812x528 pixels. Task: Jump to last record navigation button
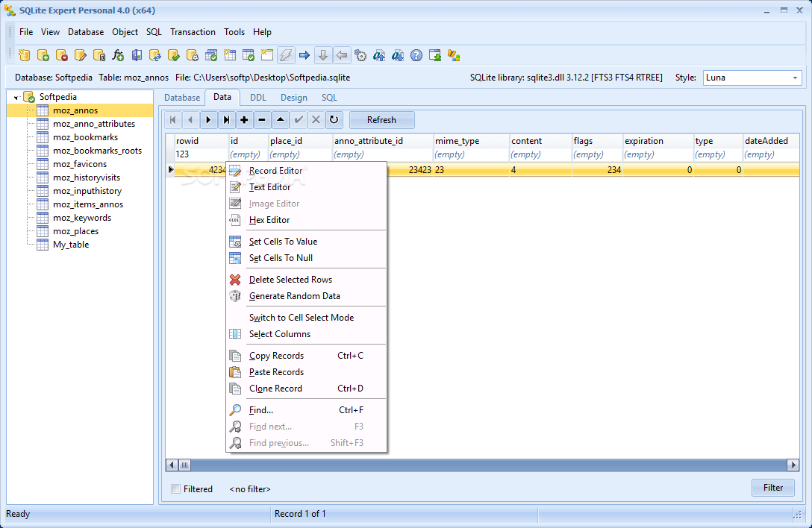[226, 120]
